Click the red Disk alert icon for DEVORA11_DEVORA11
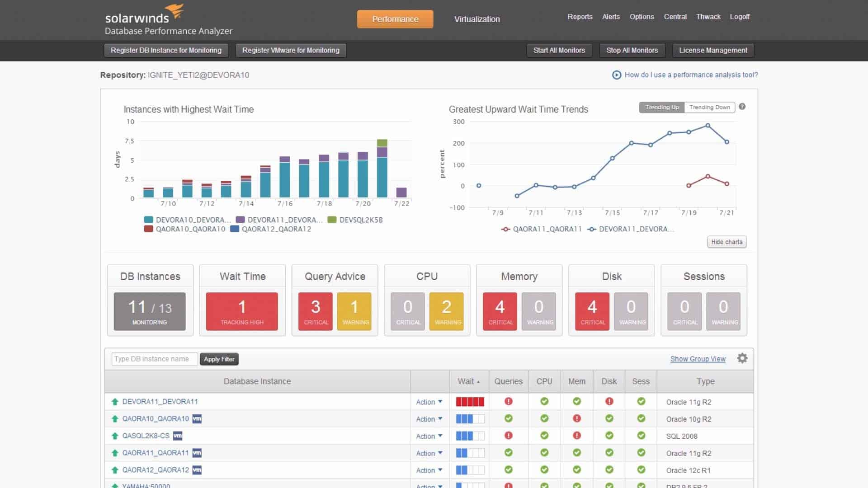 (x=609, y=402)
